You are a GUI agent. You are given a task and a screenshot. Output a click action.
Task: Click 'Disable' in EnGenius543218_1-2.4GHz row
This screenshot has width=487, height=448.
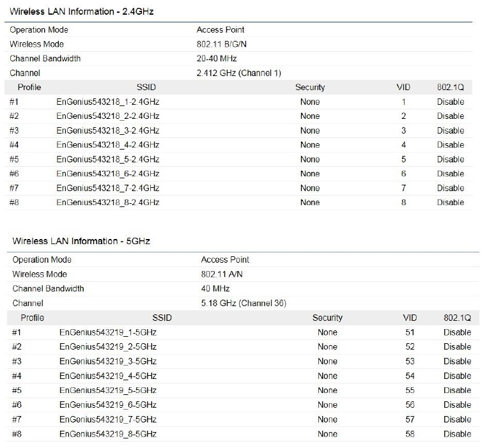click(x=451, y=102)
